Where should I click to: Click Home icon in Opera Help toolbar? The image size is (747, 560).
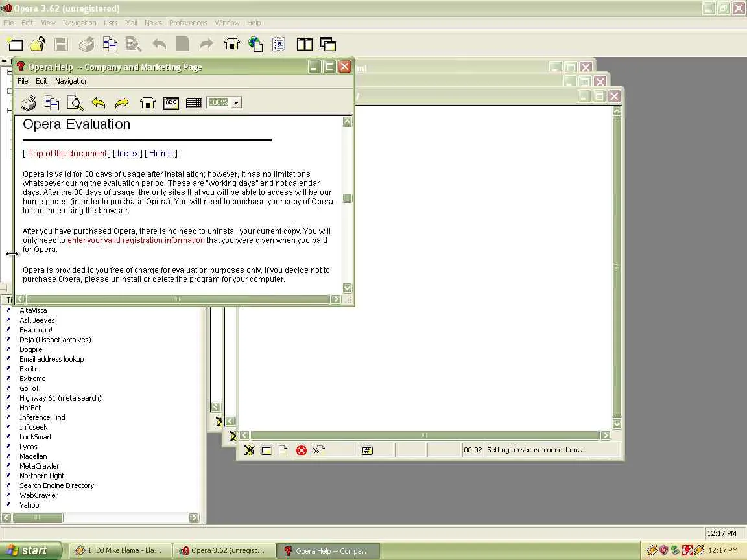click(148, 103)
